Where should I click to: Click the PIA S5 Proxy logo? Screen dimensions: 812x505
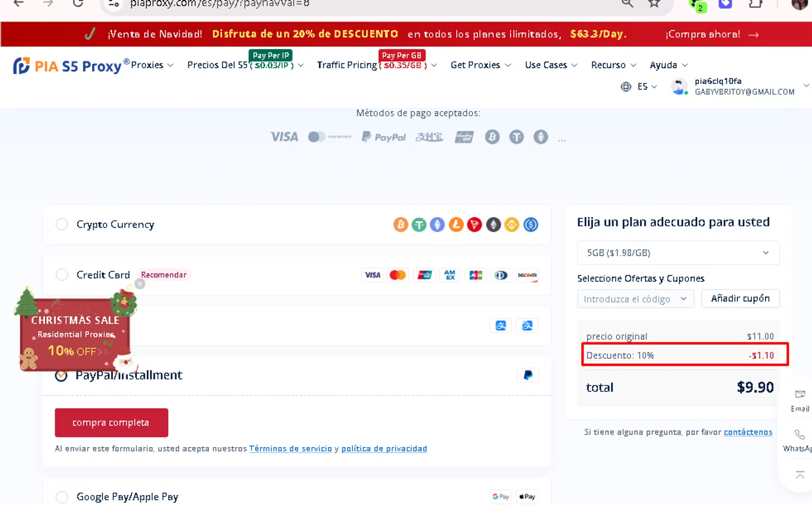point(71,66)
